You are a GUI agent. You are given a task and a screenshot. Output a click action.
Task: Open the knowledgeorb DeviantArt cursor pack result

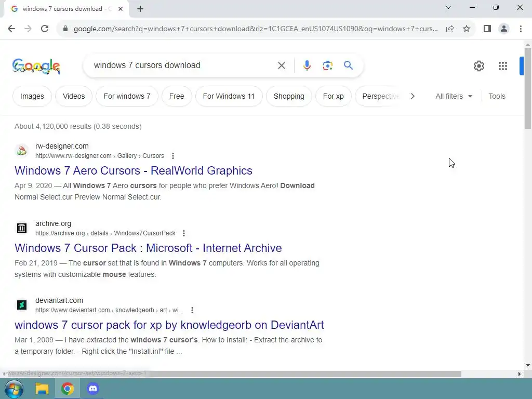tap(169, 325)
